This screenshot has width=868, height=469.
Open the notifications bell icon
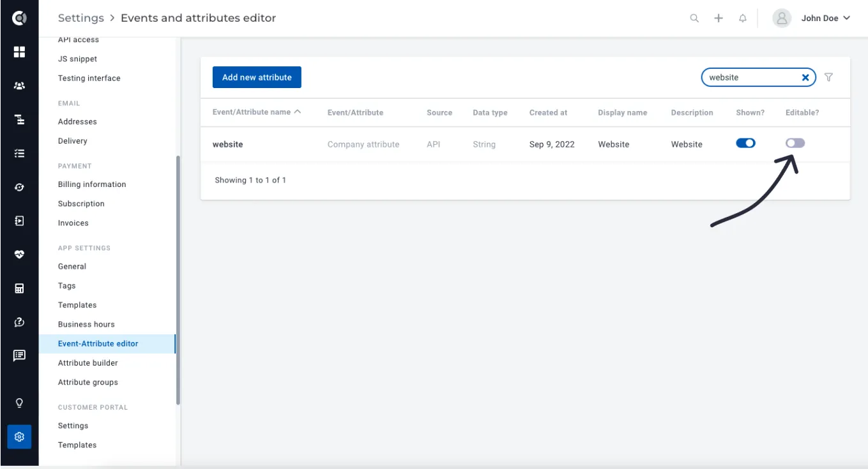(x=743, y=19)
